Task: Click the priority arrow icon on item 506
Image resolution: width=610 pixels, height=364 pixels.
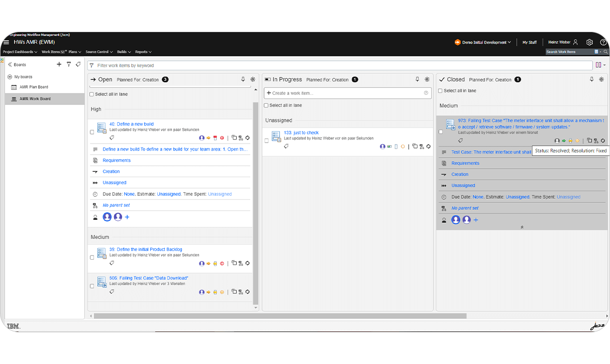Action: [208, 292]
